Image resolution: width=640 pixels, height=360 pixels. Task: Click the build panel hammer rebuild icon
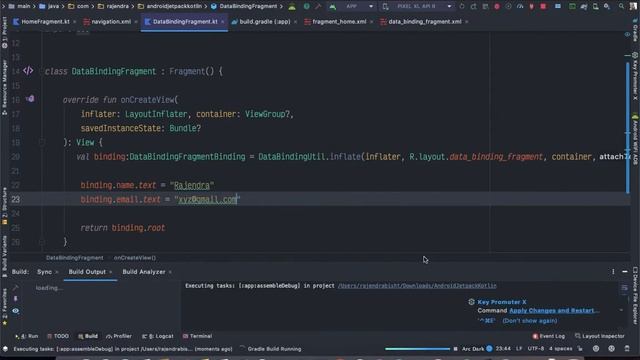tap(16, 288)
